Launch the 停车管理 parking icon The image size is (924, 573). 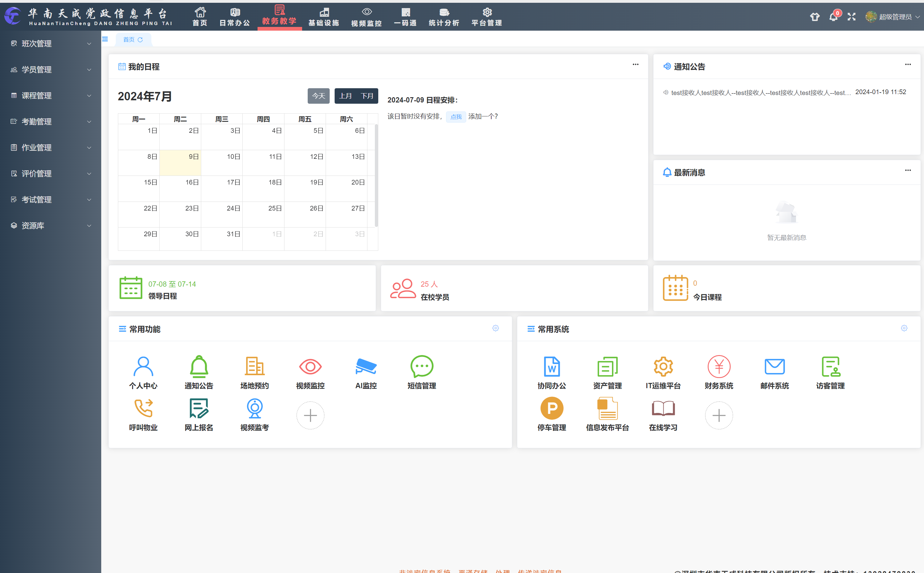[551, 408]
